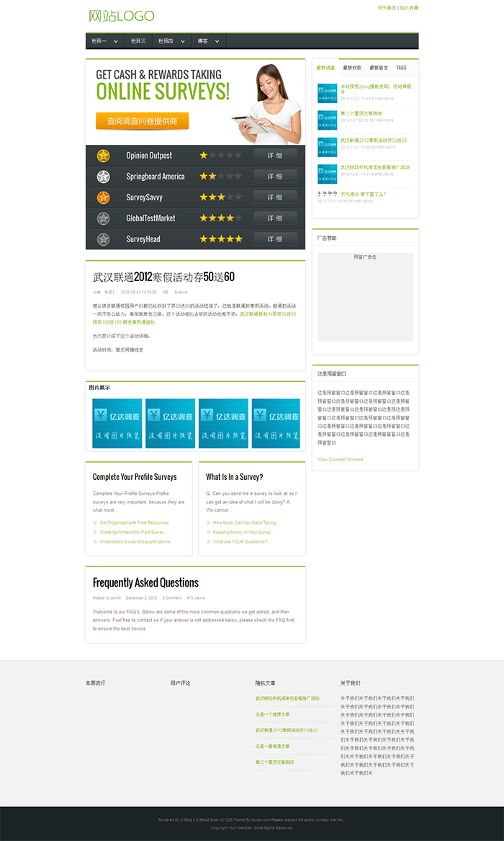Screen dimensions: 504x841
Task: Click the woman with tablet banner image
Action: tap(268, 104)
